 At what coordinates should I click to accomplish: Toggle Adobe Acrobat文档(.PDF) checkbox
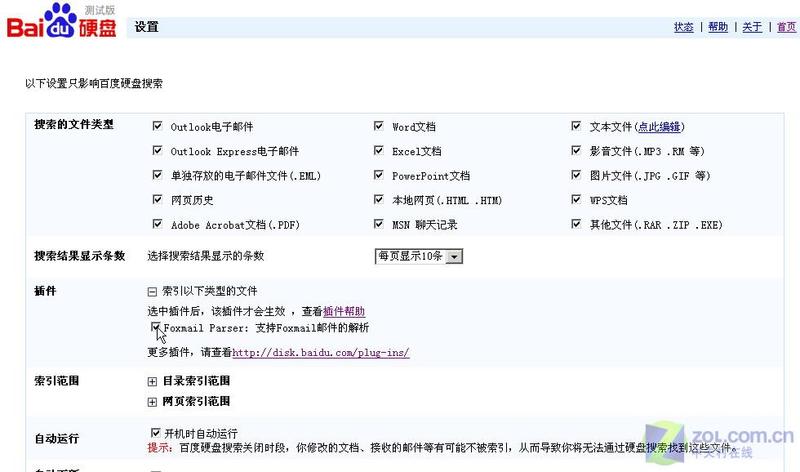point(158,223)
